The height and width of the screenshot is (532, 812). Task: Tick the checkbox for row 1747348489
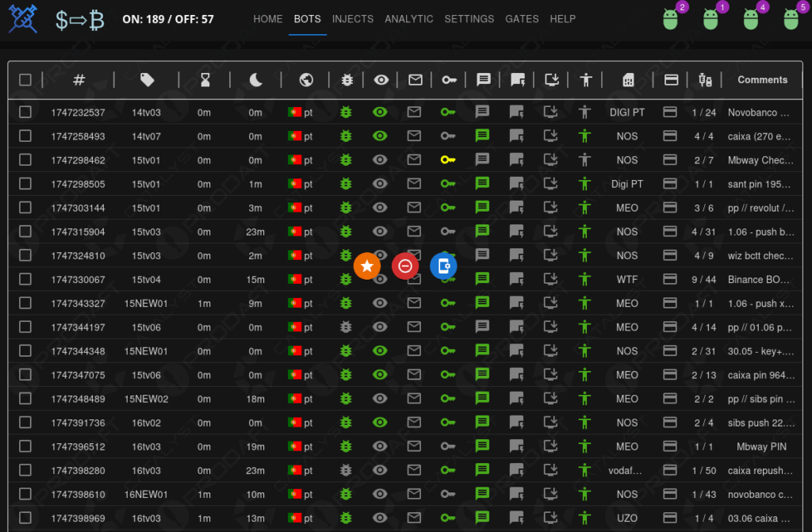25,398
